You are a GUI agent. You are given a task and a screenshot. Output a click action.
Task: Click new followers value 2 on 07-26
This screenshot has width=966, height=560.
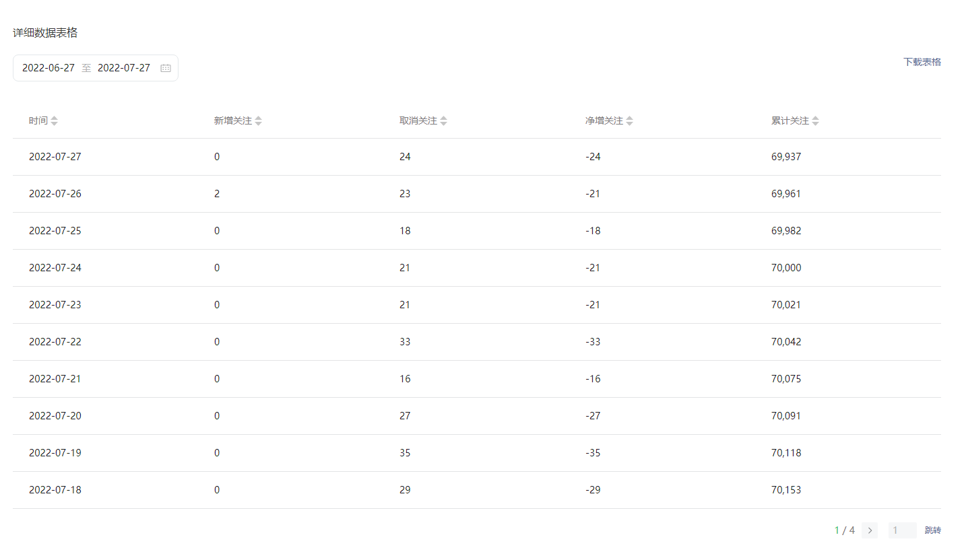[217, 194]
